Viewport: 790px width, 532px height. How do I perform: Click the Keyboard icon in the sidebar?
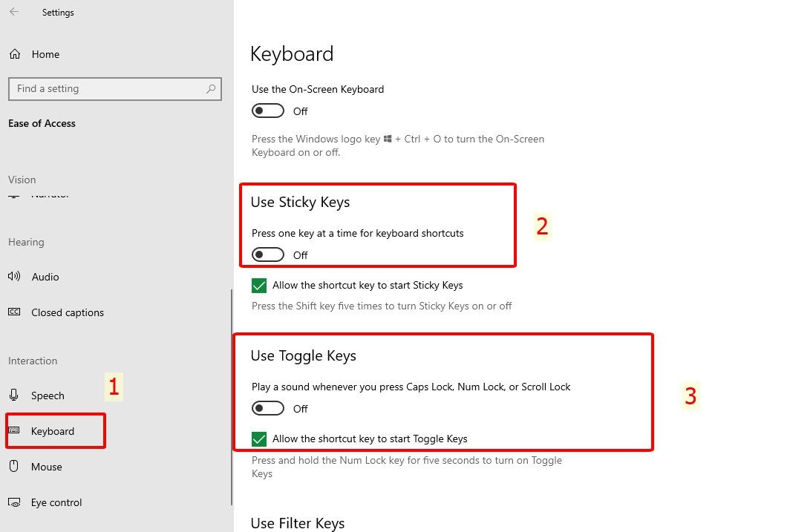[x=14, y=430]
